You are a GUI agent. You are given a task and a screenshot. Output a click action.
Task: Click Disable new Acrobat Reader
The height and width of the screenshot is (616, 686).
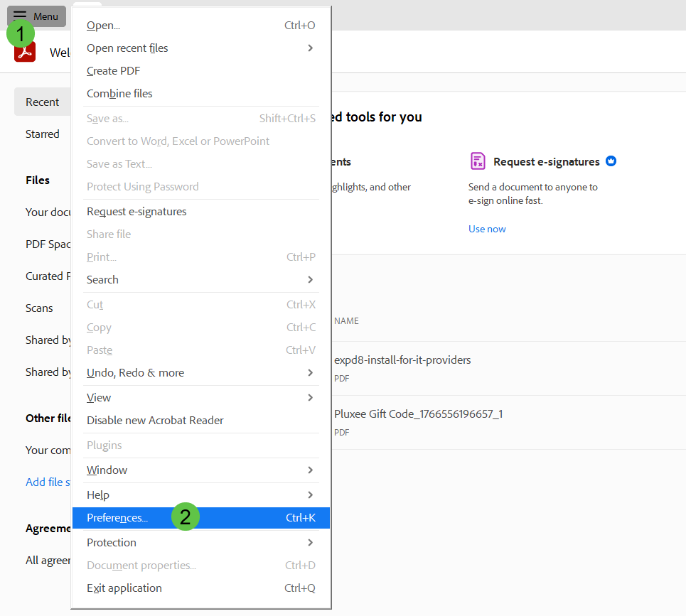(155, 421)
